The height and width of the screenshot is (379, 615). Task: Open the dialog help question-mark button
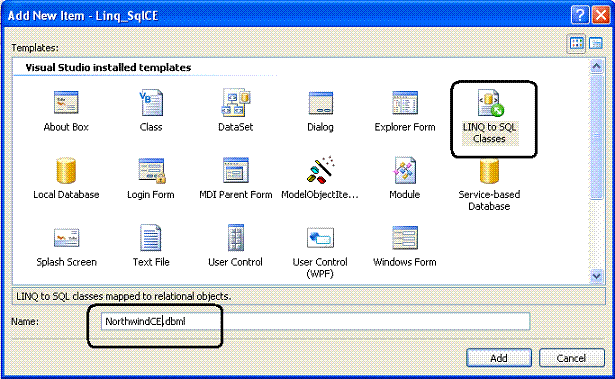(580, 15)
